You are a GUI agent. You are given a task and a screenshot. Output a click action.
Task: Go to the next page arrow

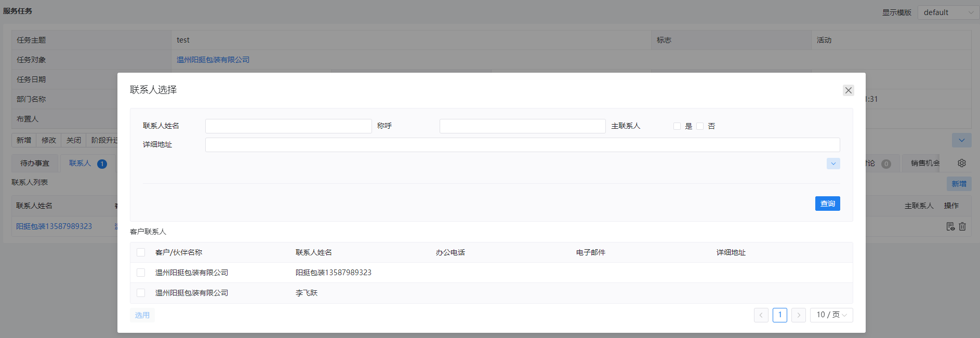[x=798, y=315]
